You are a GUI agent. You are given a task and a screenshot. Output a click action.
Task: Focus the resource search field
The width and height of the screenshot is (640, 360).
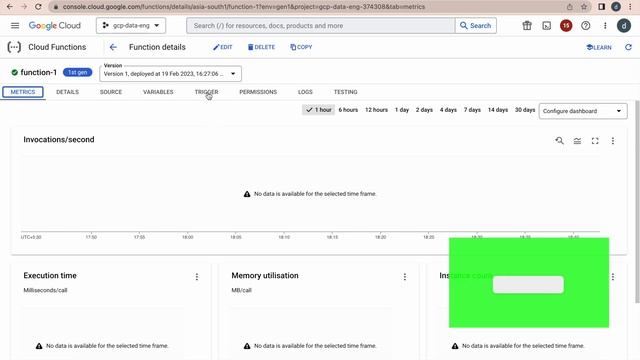click(321, 25)
